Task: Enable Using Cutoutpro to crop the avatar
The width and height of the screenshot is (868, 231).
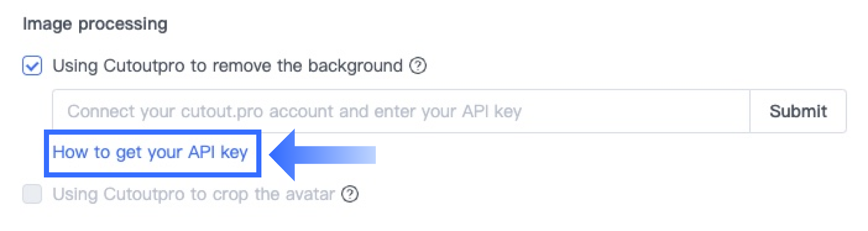Action: click(x=32, y=194)
